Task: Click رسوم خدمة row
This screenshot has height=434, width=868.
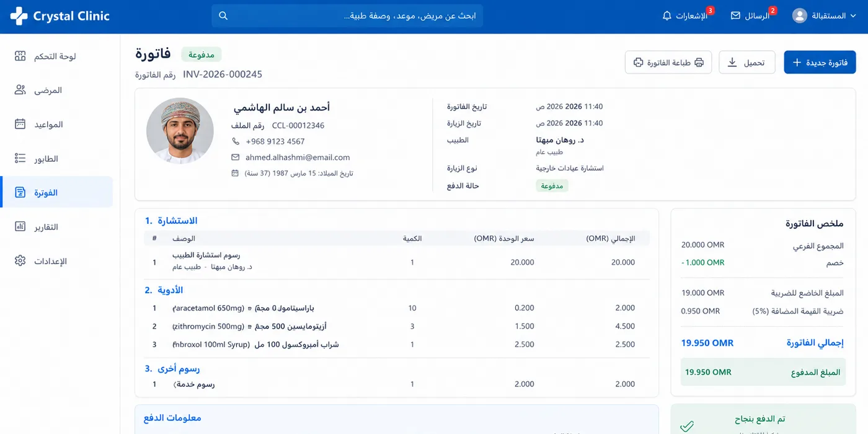Action: (x=397, y=384)
